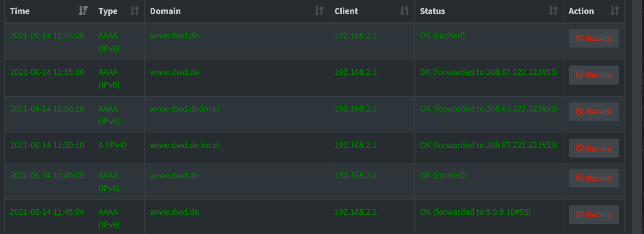Click the status forwarded to 9.9.9.10#53
The height and width of the screenshot is (234, 644).
[x=475, y=212]
